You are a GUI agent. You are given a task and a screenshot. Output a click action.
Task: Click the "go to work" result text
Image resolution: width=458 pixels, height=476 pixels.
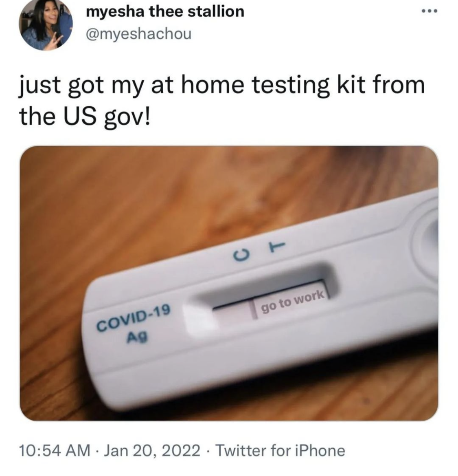pyautogui.click(x=292, y=302)
